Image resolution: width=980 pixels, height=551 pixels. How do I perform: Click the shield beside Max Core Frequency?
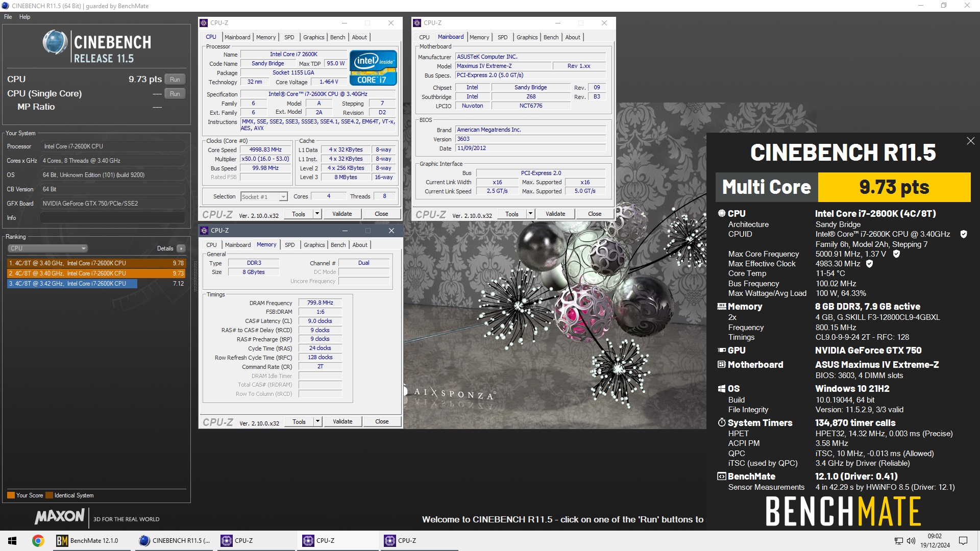point(896,254)
